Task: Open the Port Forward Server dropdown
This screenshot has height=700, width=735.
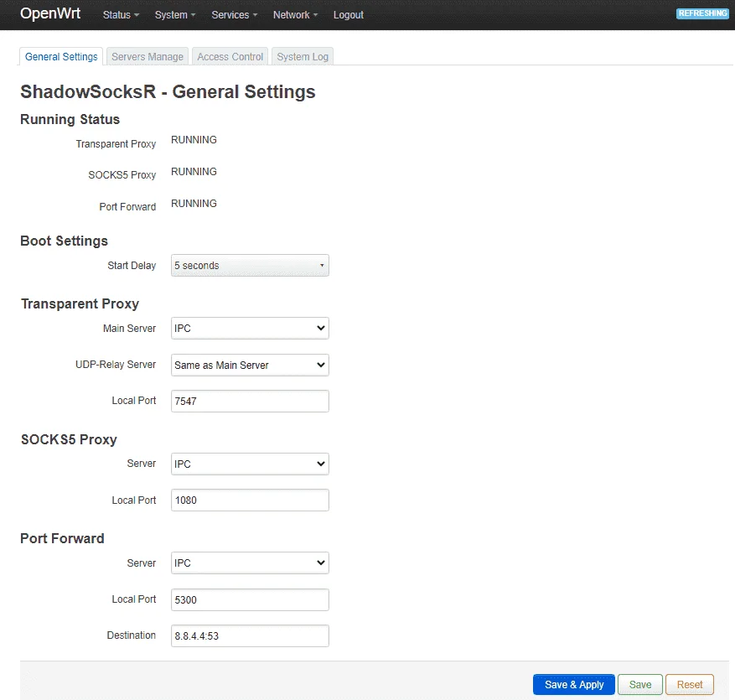Action: (x=250, y=563)
